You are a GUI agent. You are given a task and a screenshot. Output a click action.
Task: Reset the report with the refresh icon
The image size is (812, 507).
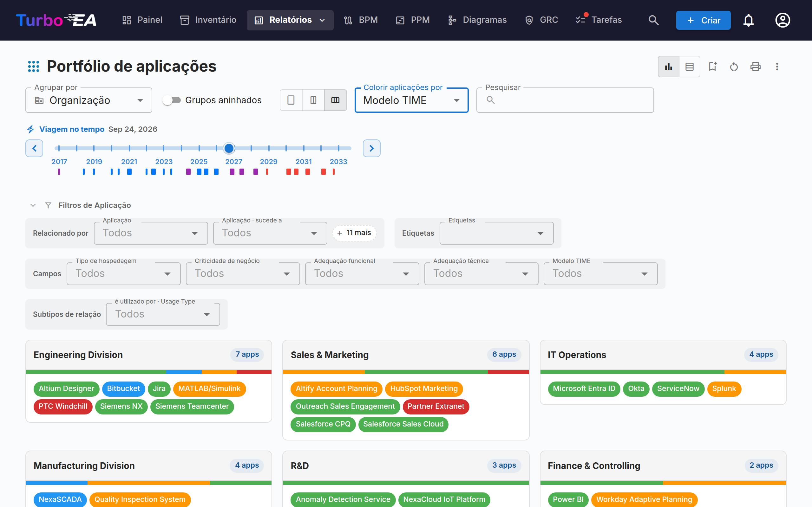point(734,67)
